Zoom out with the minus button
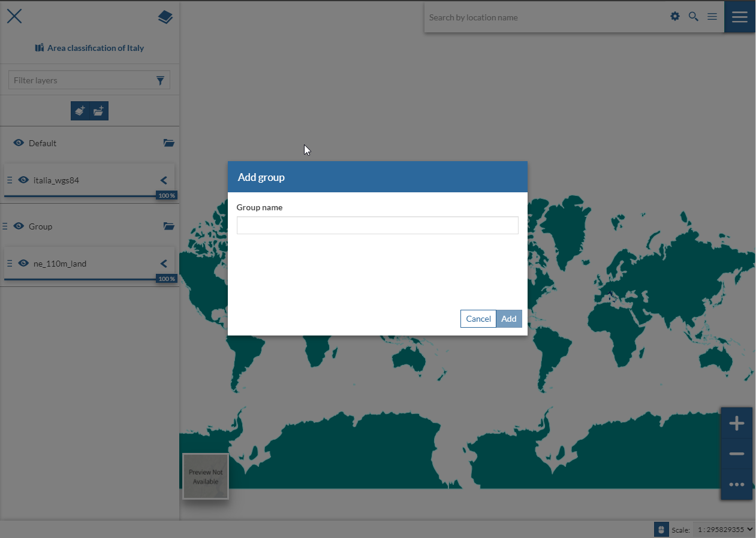Viewport: 756px width, 538px height. 737,454
